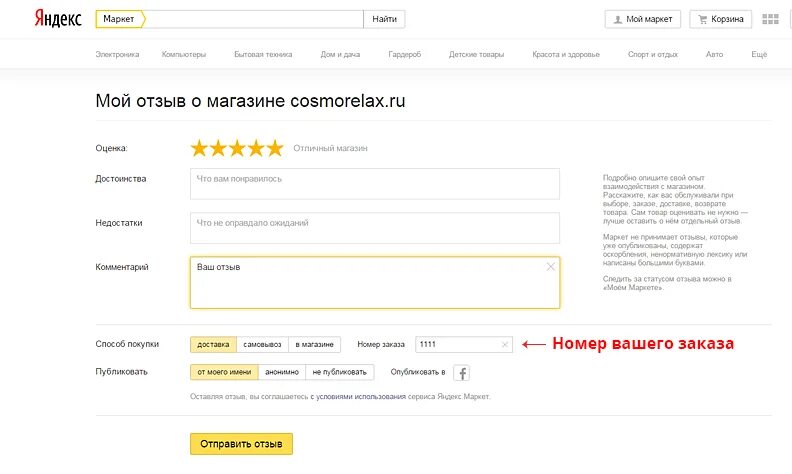Open the services grid icon
The height and width of the screenshot is (474, 792).
pos(770,19)
